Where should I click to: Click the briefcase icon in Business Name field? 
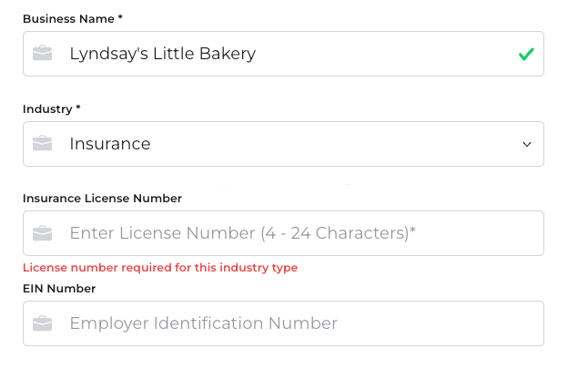click(x=43, y=54)
